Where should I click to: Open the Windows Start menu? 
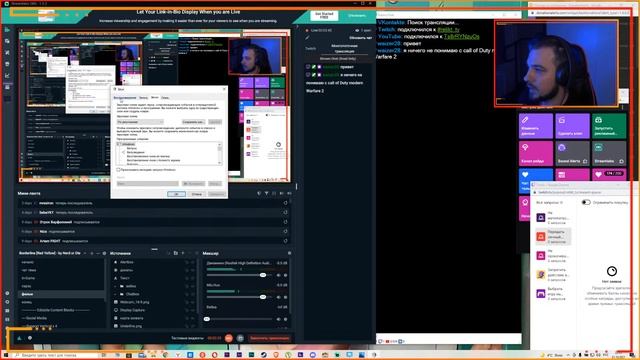click(6, 355)
